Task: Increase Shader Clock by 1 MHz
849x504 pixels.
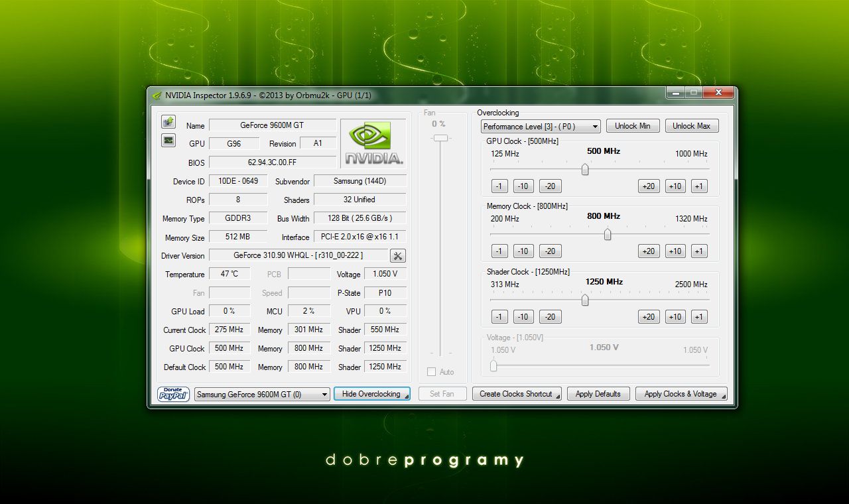Action: coord(699,317)
